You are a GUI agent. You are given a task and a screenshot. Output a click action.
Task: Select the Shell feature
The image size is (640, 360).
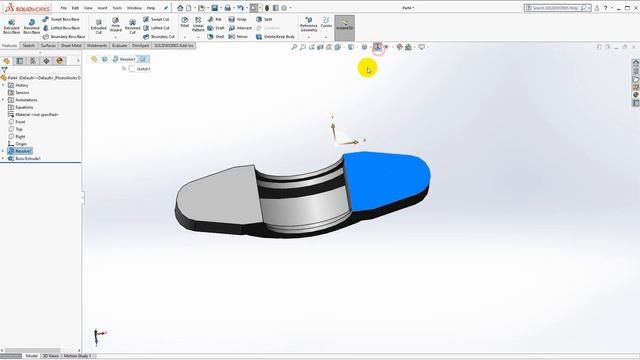coord(216,36)
